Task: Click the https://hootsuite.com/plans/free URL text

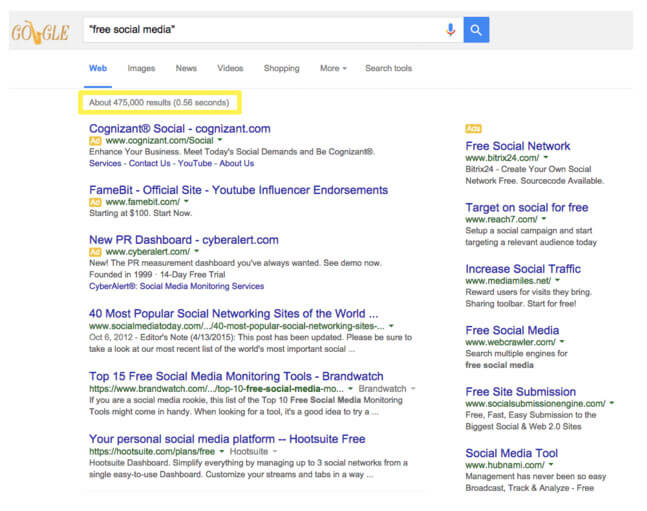Action: pyautogui.click(x=152, y=452)
